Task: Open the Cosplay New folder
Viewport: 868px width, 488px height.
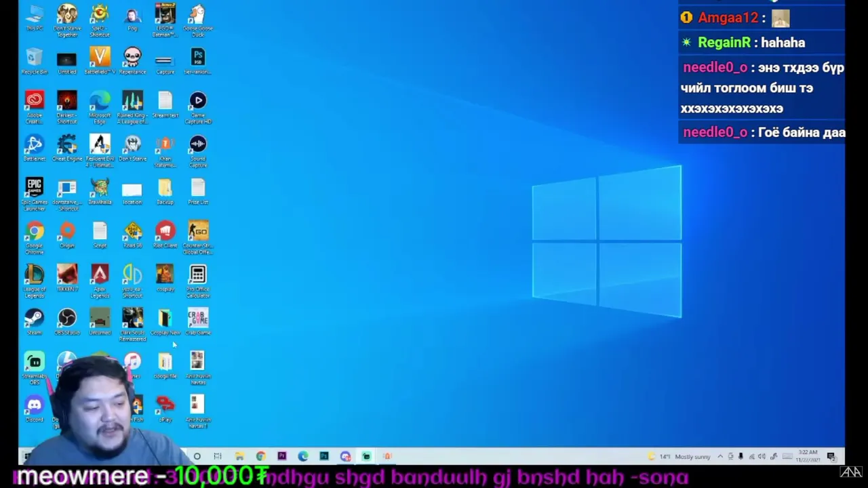Action: [165, 321]
